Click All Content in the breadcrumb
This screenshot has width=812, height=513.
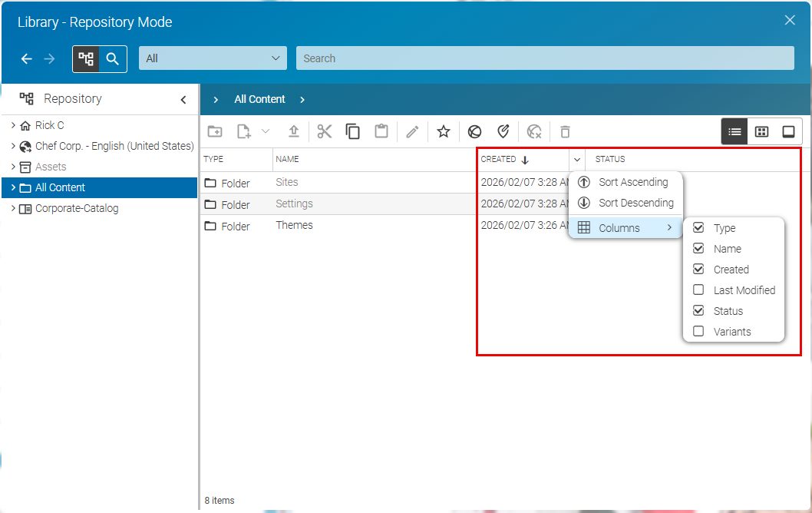tap(259, 99)
